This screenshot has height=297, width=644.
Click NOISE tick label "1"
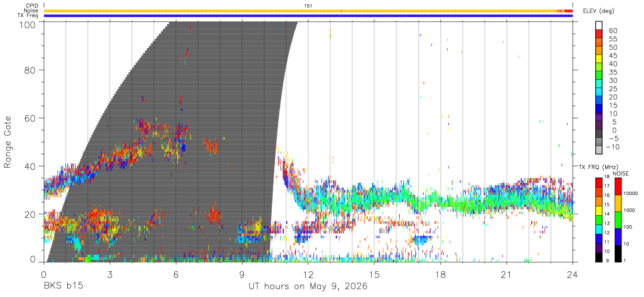tap(625, 260)
